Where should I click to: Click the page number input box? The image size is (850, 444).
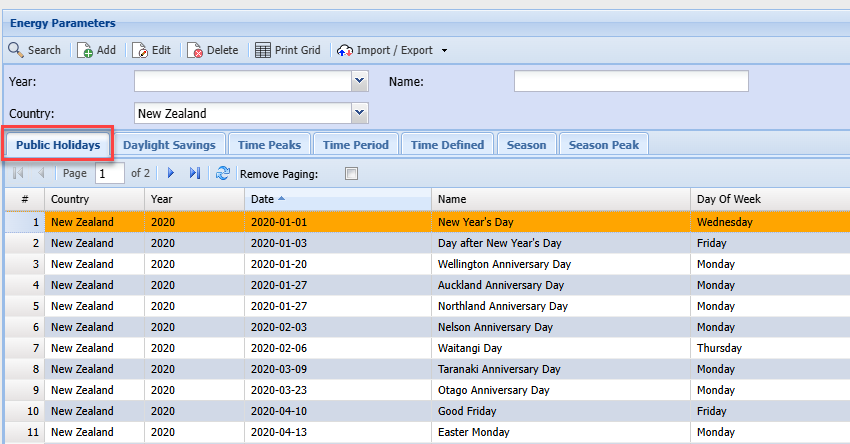coord(109,174)
